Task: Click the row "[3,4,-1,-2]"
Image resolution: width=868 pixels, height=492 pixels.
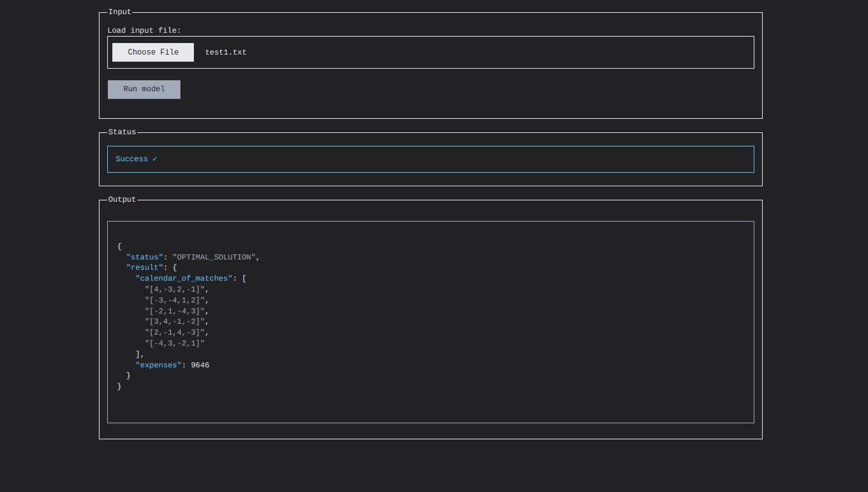Action: (x=175, y=322)
